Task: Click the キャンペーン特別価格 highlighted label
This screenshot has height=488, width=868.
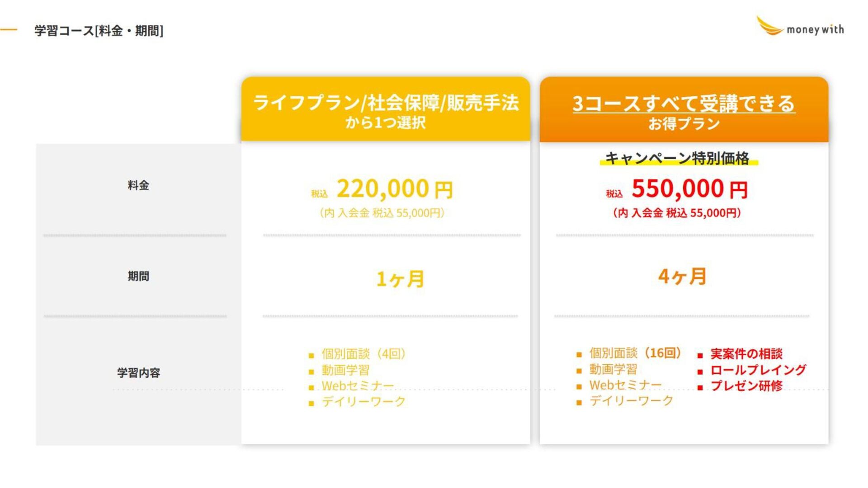Action: [x=677, y=158]
